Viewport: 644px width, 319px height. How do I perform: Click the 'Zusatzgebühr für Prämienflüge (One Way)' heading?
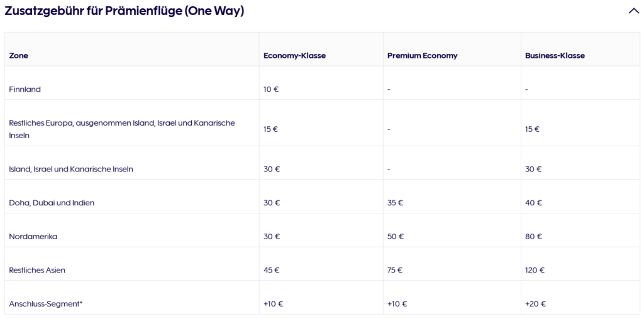pyautogui.click(x=125, y=11)
